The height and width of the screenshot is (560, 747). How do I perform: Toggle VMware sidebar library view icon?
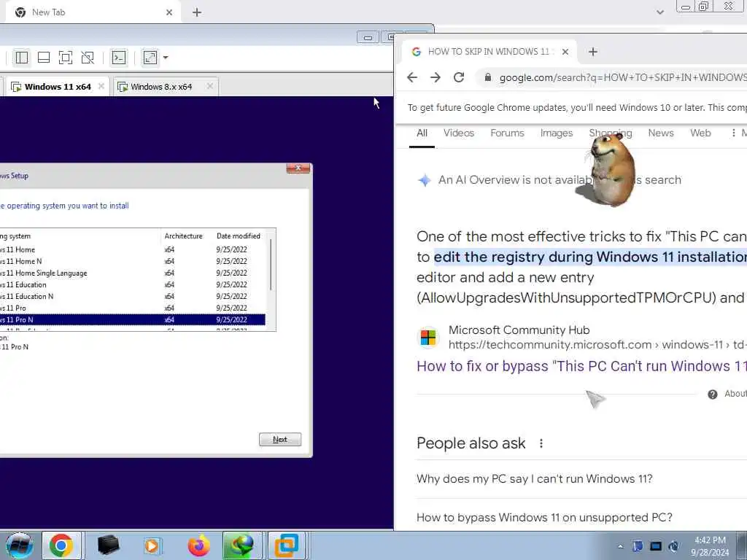click(x=22, y=58)
